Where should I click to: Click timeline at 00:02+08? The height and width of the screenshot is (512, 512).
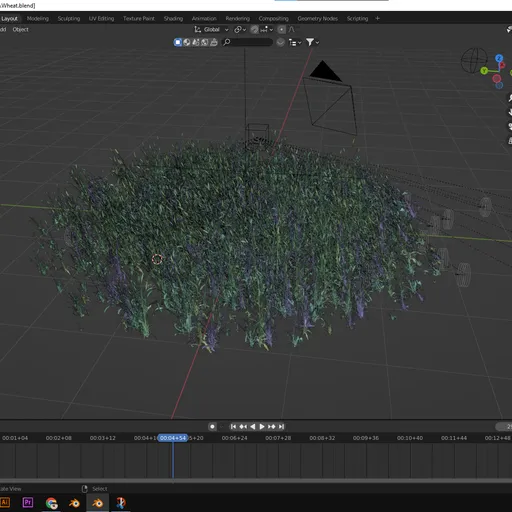pyautogui.click(x=59, y=438)
